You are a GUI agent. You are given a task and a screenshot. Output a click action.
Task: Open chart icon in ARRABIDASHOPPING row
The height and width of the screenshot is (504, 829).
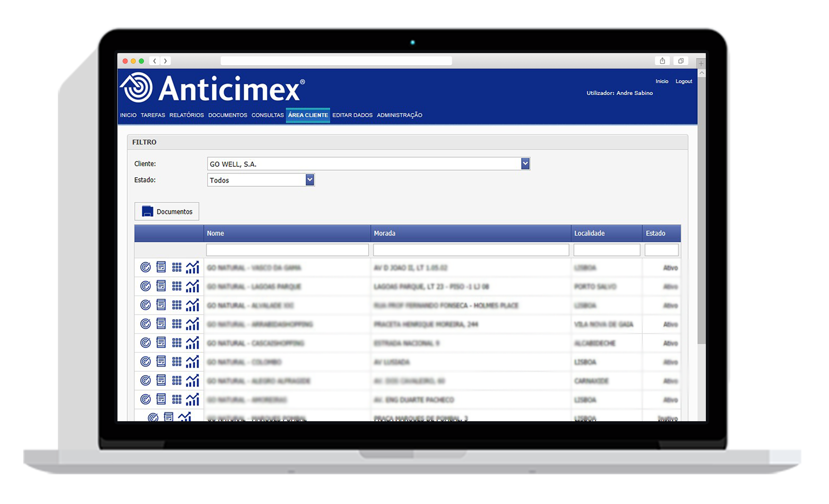coord(193,324)
